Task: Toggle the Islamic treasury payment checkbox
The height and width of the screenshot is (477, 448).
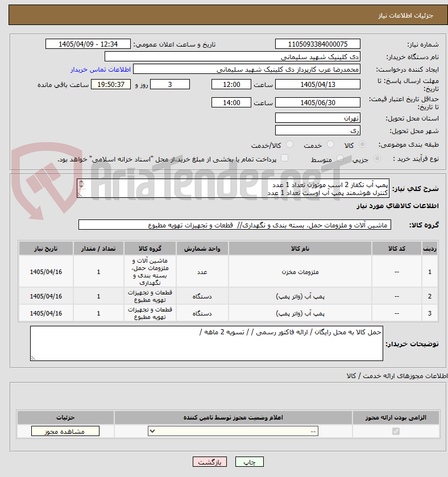Action: click(x=285, y=157)
